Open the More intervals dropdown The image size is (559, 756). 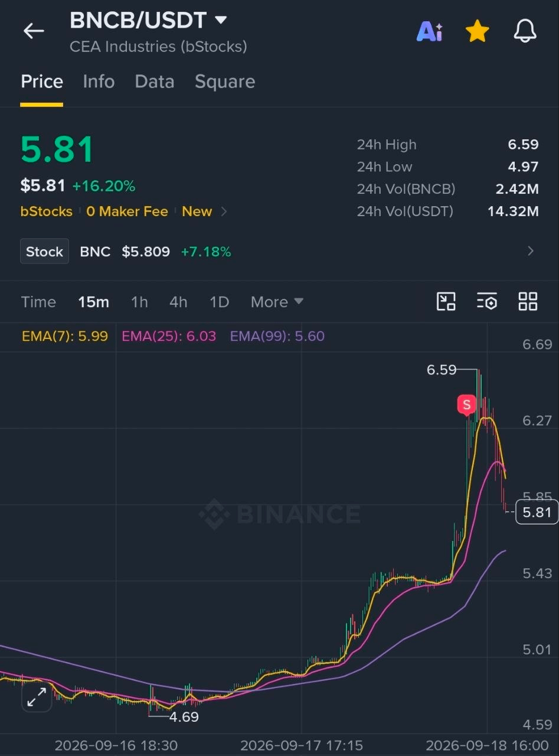(x=277, y=302)
